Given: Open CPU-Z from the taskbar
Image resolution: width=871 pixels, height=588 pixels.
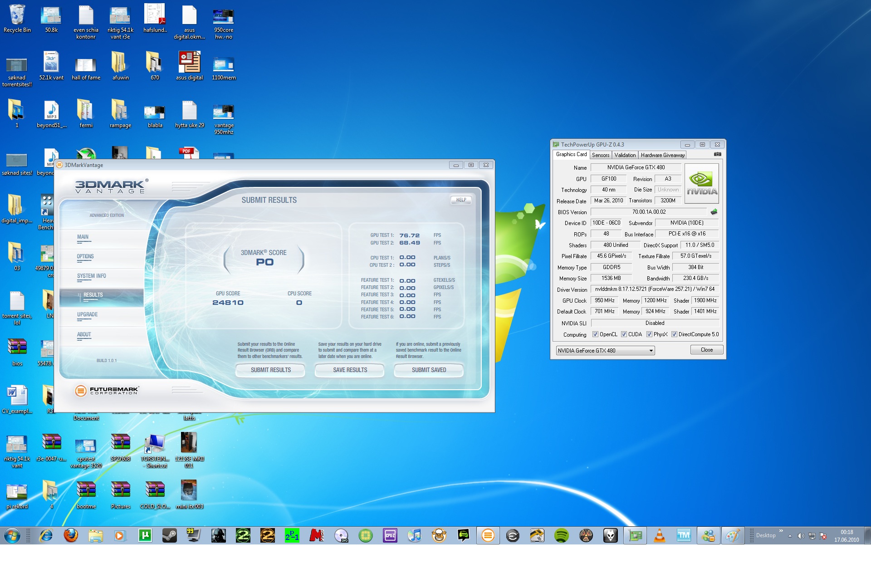Looking at the screenshot, I should coord(390,535).
